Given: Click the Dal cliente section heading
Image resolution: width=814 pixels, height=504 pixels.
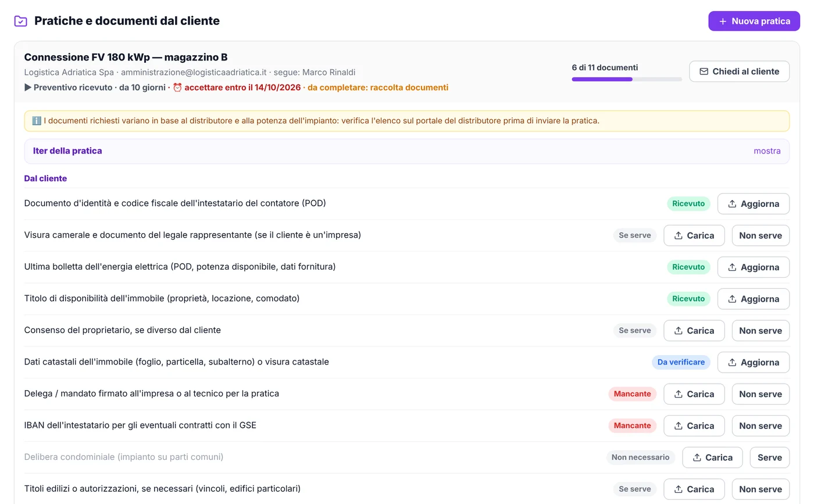Looking at the screenshot, I should pyautogui.click(x=45, y=178).
